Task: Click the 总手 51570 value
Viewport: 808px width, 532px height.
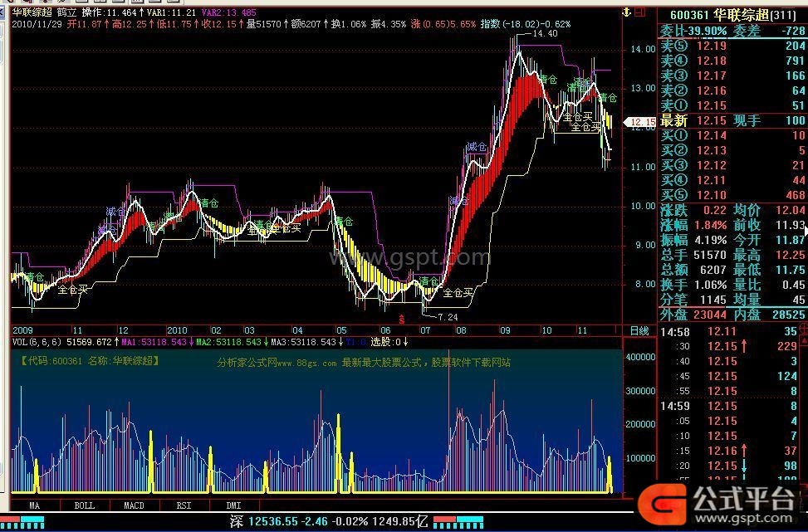Action: pyautogui.click(x=709, y=255)
